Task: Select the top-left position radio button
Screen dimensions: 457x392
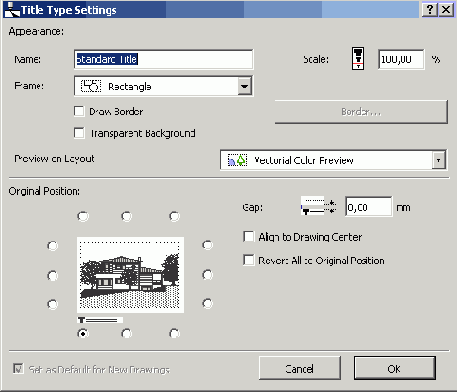Action: (83, 216)
